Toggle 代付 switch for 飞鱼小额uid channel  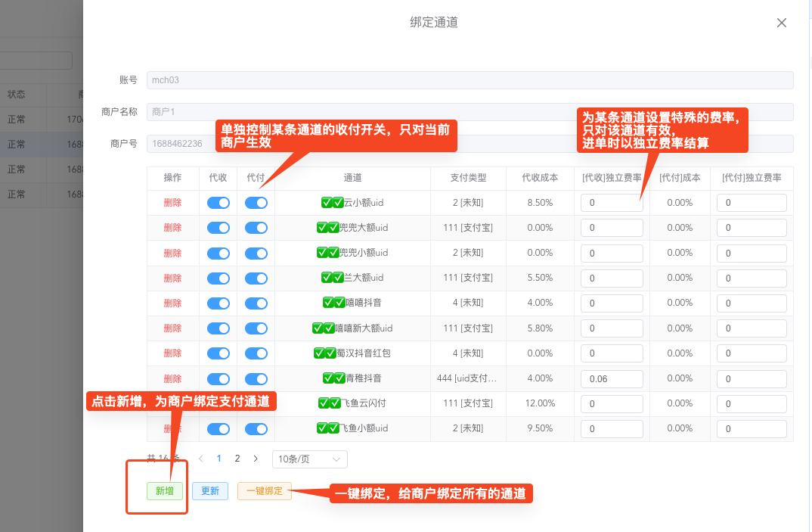point(256,429)
